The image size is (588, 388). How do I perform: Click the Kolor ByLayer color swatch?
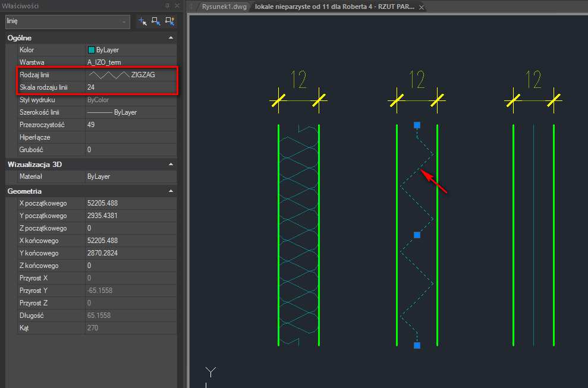click(x=92, y=51)
